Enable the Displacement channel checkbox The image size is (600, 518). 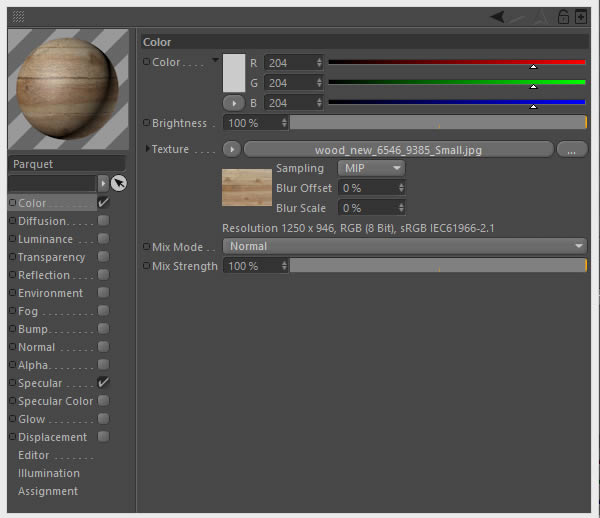pyautogui.click(x=103, y=437)
